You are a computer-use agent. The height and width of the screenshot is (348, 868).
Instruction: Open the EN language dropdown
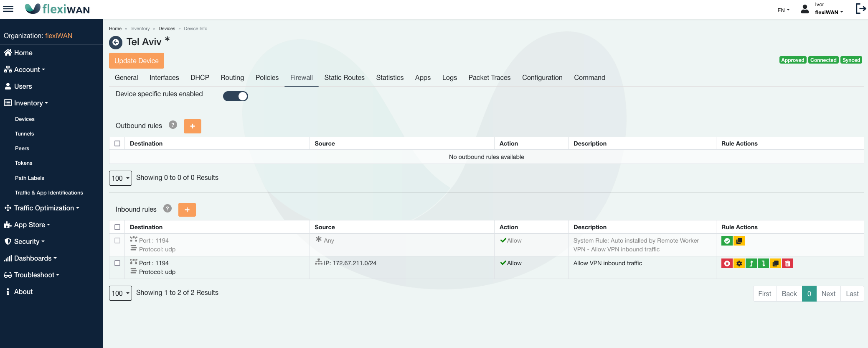pyautogui.click(x=783, y=10)
